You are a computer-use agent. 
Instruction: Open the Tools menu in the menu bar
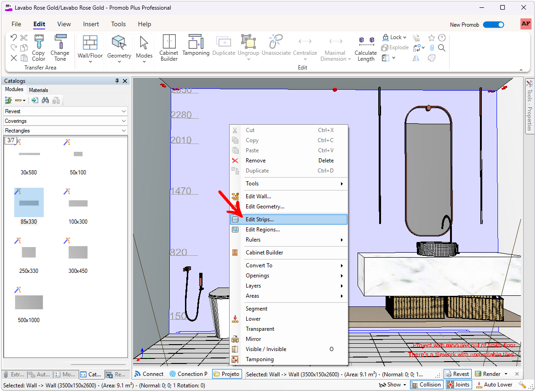[x=118, y=24]
